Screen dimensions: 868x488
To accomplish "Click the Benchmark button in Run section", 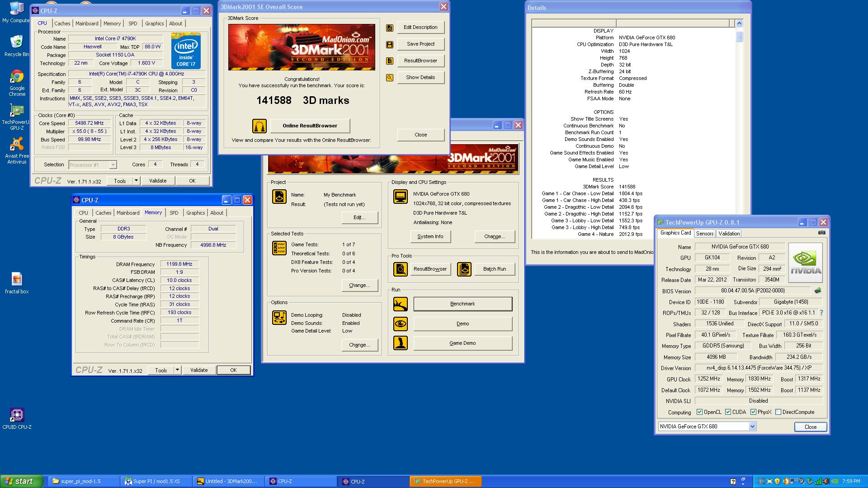I will pyautogui.click(x=462, y=304).
